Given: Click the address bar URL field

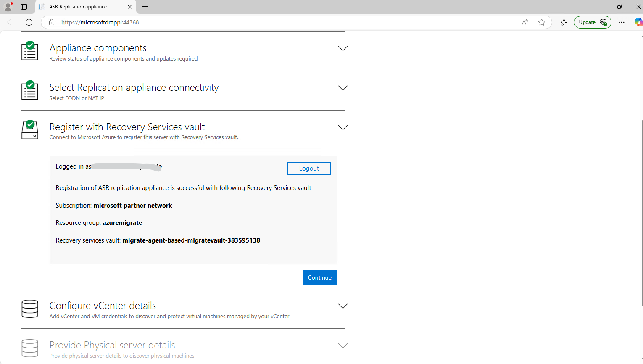Looking at the screenshot, I should pos(286,22).
